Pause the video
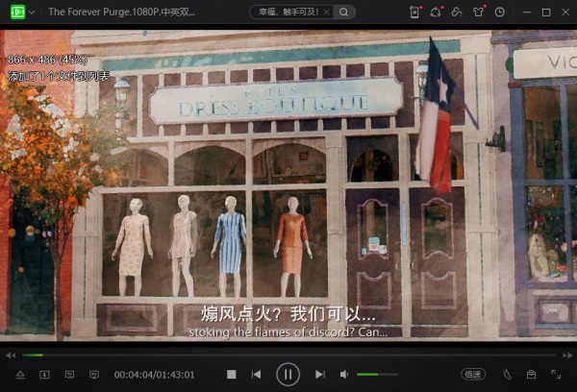Viewport: 577px width, 392px height. coord(288,375)
